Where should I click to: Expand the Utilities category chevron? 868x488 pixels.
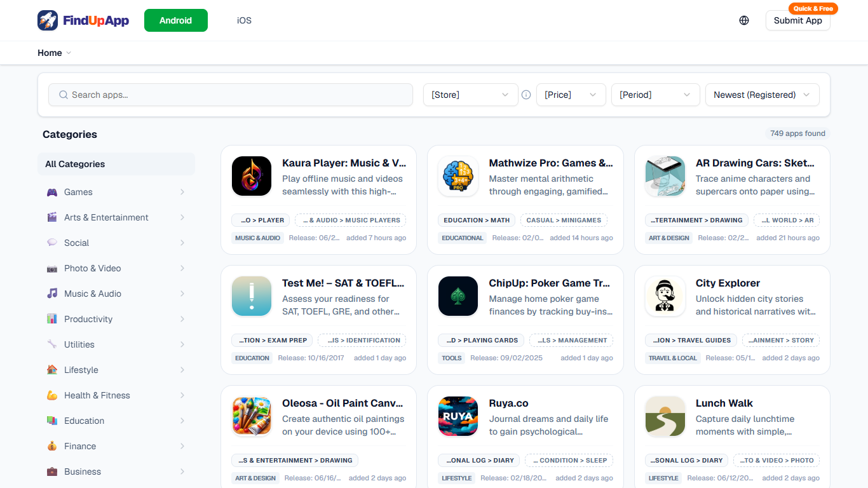click(x=182, y=344)
